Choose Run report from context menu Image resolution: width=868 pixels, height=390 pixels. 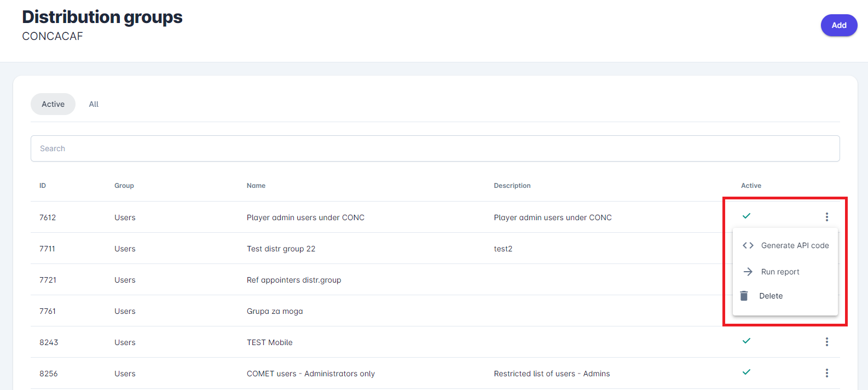(x=780, y=272)
